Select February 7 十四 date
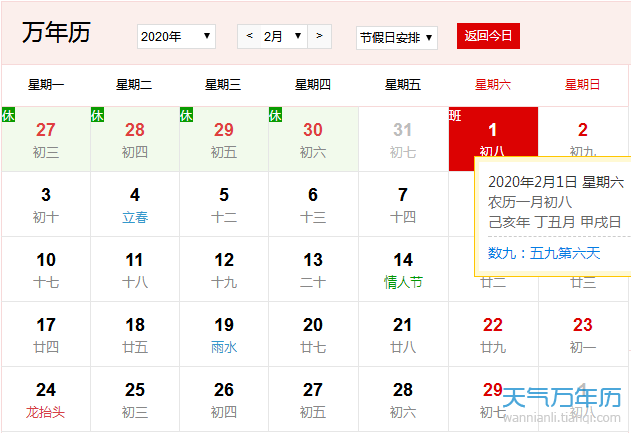Viewport: 631px width, 433px height. tap(403, 204)
